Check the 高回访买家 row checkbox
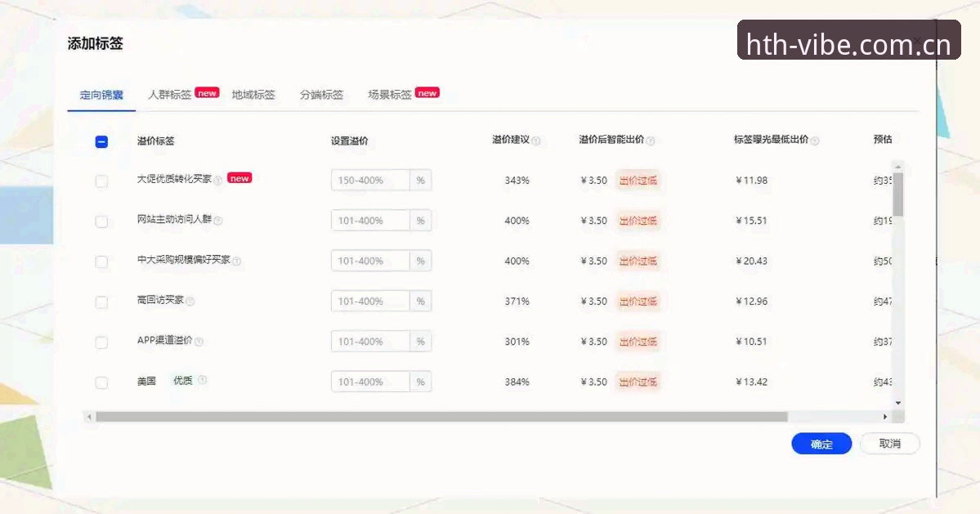The image size is (980, 514). coord(101,302)
